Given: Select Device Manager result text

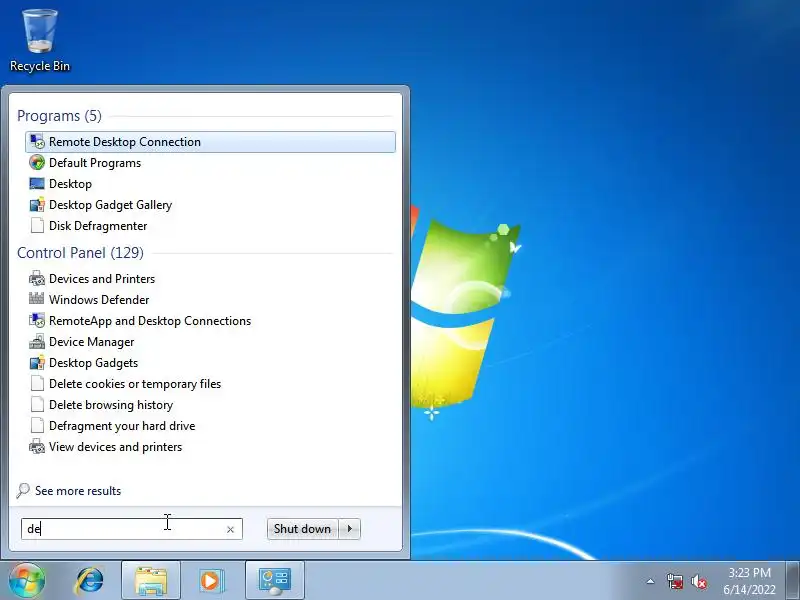Looking at the screenshot, I should coord(92,342).
